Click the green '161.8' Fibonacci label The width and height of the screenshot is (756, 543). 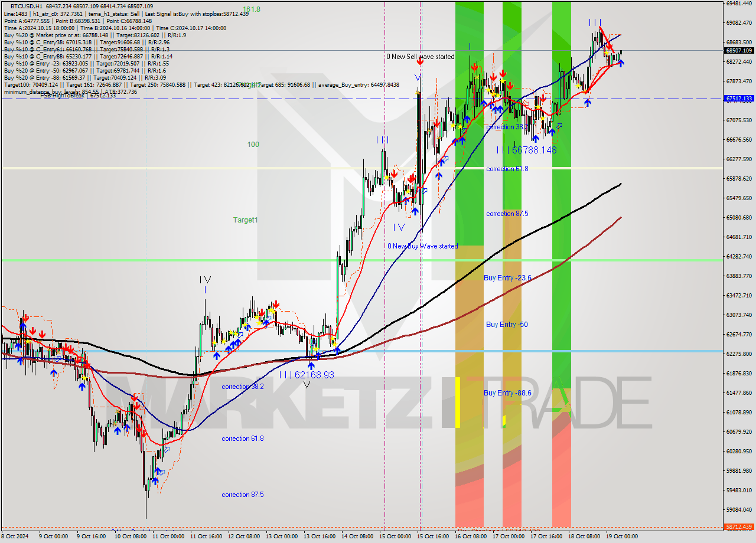251,9
